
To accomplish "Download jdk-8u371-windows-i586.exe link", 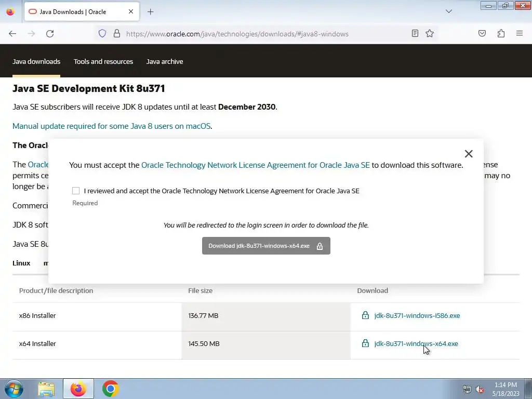I will pyautogui.click(x=417, y=315).
